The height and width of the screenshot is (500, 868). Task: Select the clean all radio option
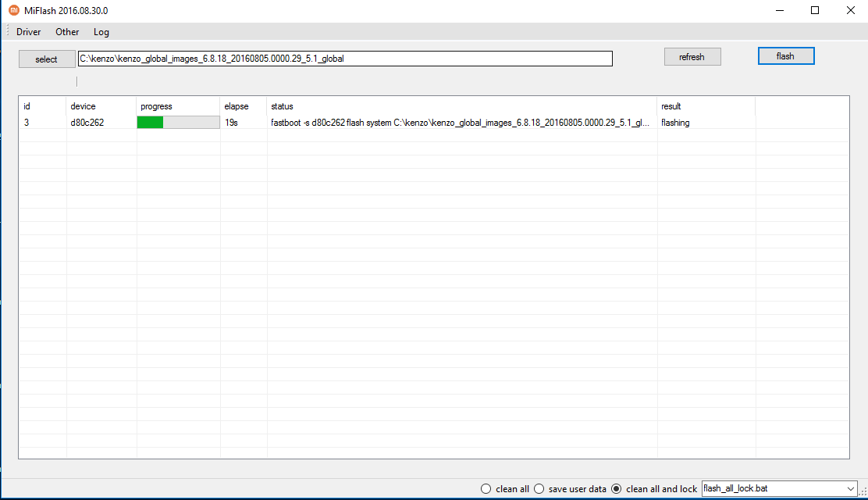click(x=505, y=489)
